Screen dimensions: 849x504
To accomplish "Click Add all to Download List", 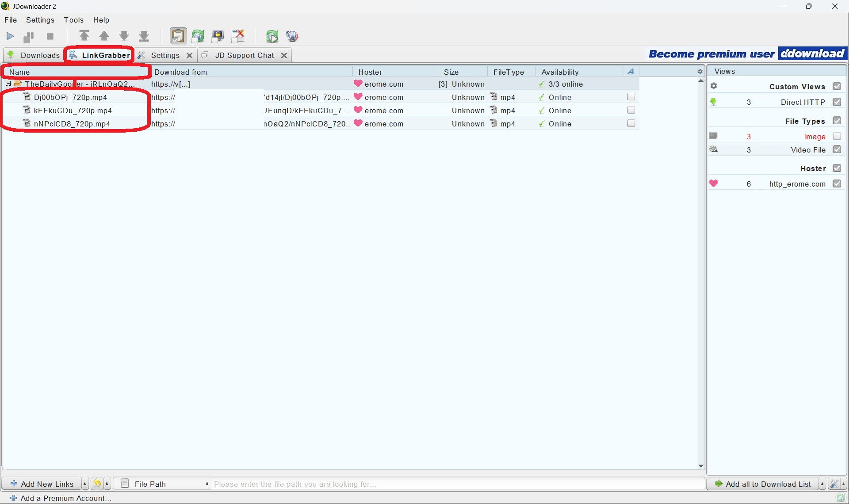I will point(763,484).
